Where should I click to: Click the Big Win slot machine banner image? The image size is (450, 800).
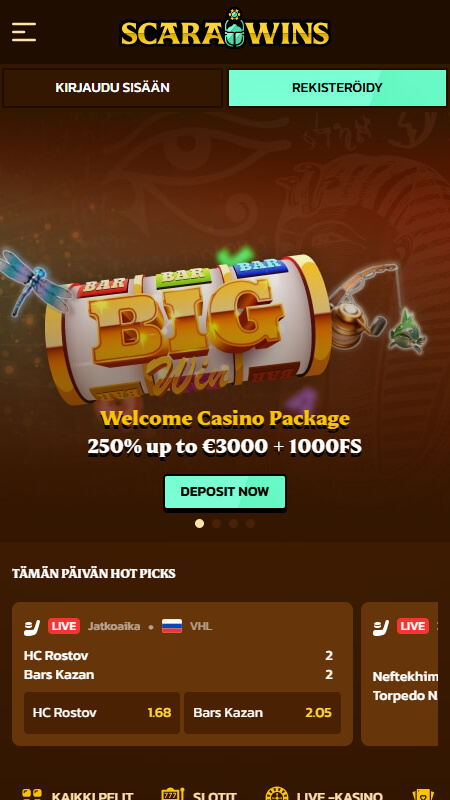[x=189, y=329]
